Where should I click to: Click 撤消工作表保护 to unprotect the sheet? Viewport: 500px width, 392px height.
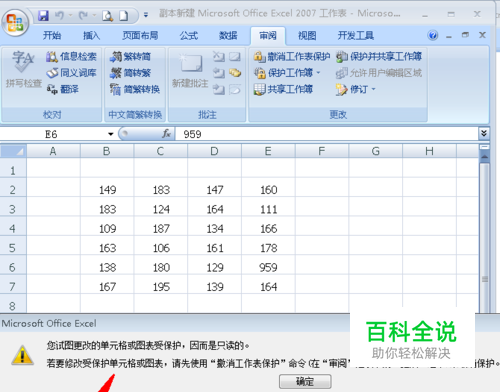click(x=291, y=57)
